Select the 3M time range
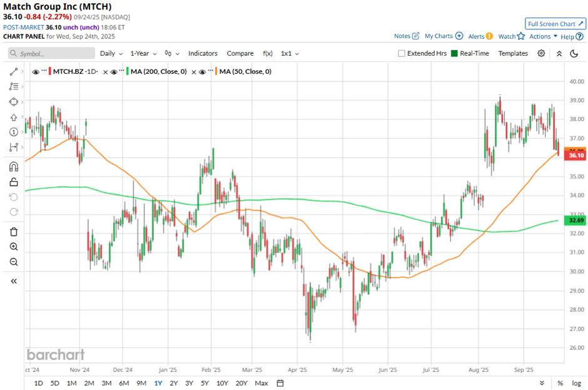 tap(106, 383)
